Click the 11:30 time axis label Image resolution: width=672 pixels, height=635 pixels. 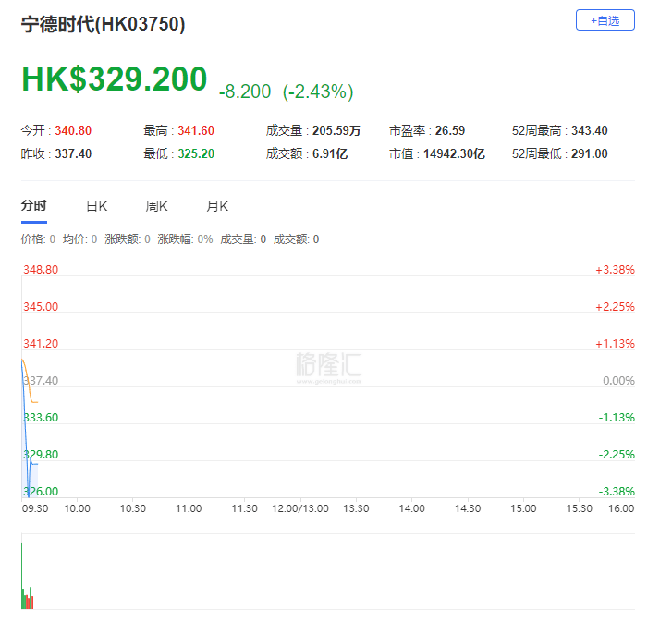[244, 508]
